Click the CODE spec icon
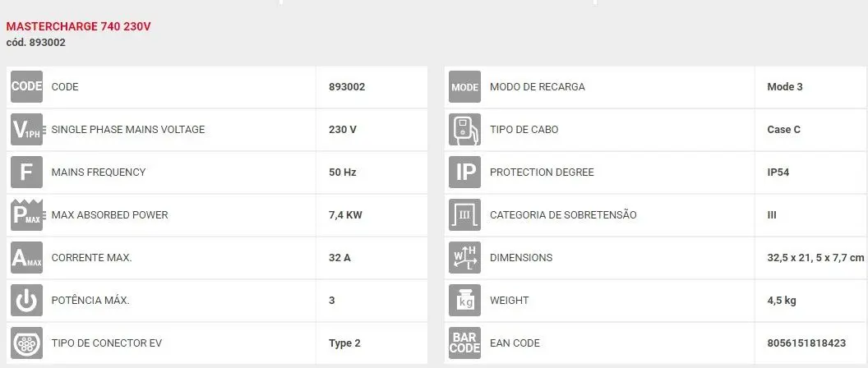This screenshot has width=868, height=368. click(26, 87)
